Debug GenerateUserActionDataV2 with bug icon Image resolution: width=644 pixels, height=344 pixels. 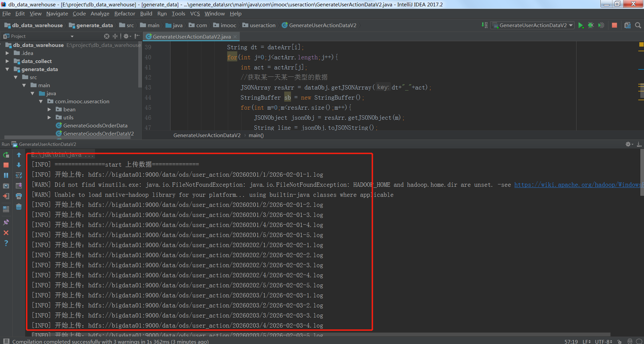591,25
